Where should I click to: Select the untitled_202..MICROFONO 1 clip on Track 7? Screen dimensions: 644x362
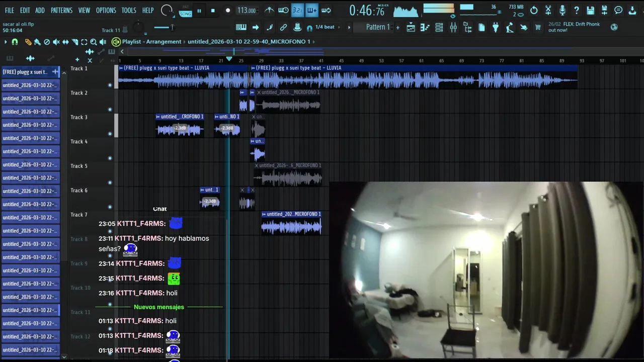pos(291,223)
